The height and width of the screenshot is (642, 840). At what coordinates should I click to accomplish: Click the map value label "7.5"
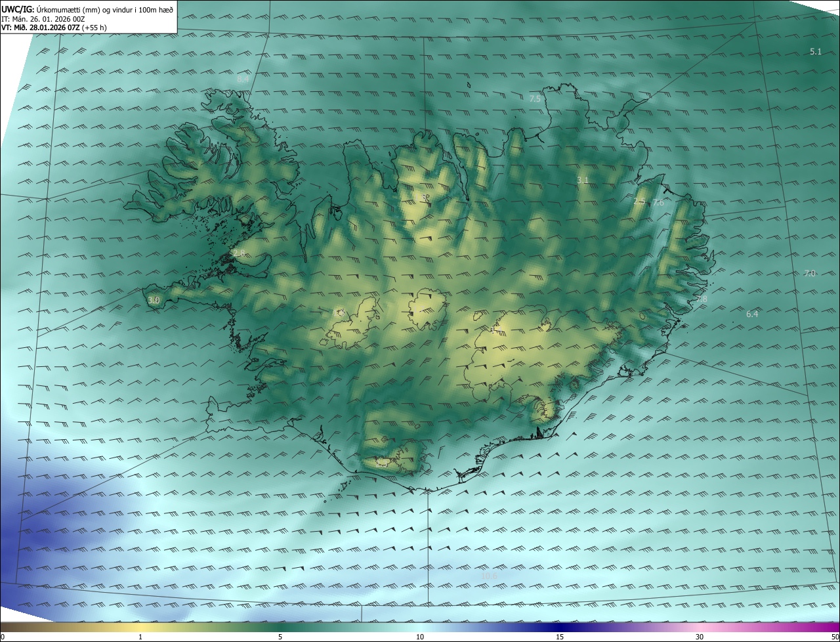(535, 98)
